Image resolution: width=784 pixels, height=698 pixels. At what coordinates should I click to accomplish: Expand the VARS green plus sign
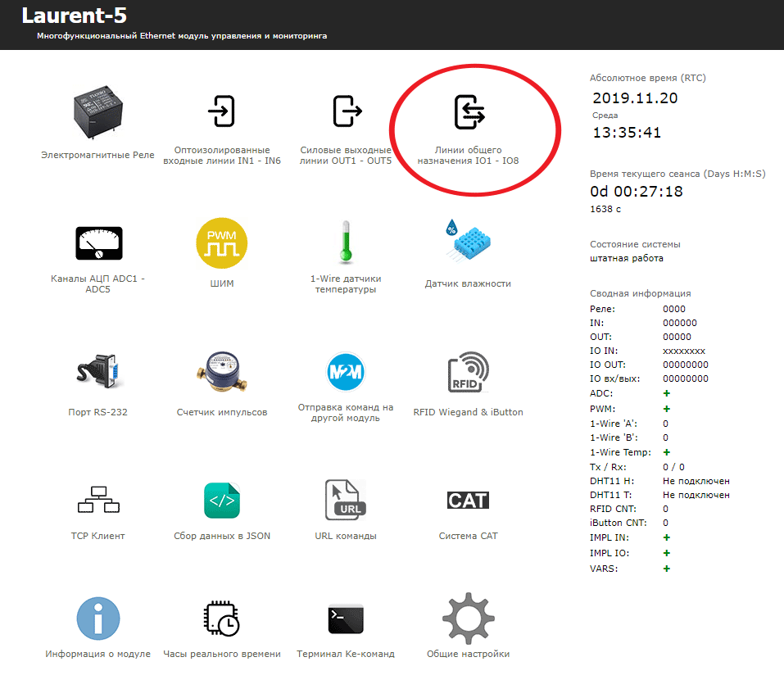tap(666, 568)
